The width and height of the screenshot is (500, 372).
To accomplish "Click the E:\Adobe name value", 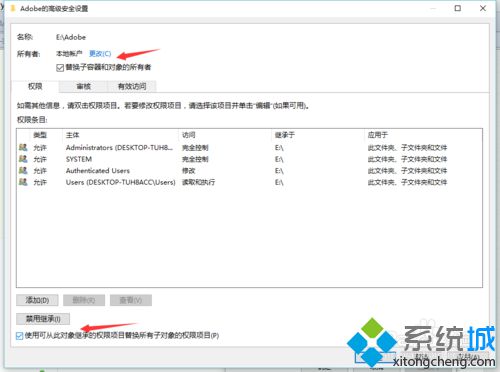I will tap(71, 37).
